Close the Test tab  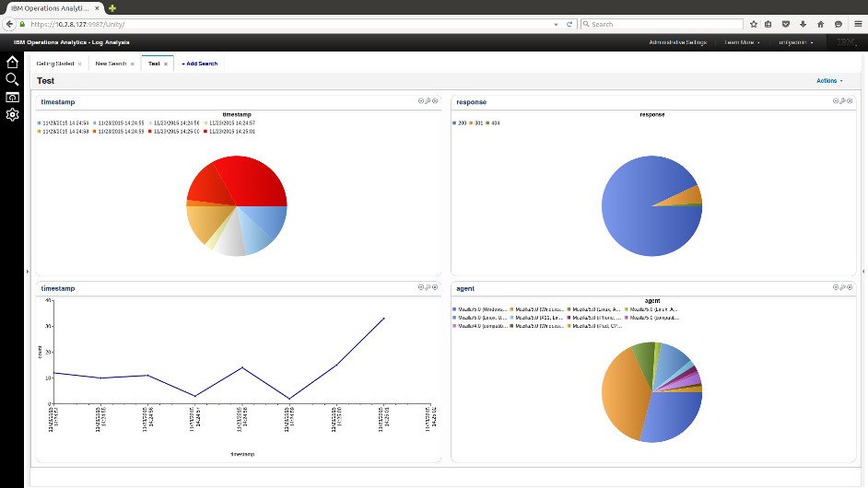coord(166,64)
